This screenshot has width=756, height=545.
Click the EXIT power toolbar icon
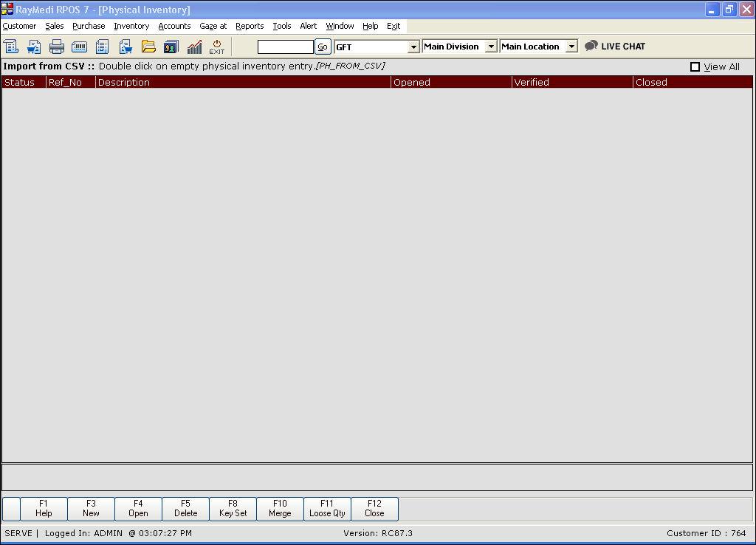click(216, 47)
